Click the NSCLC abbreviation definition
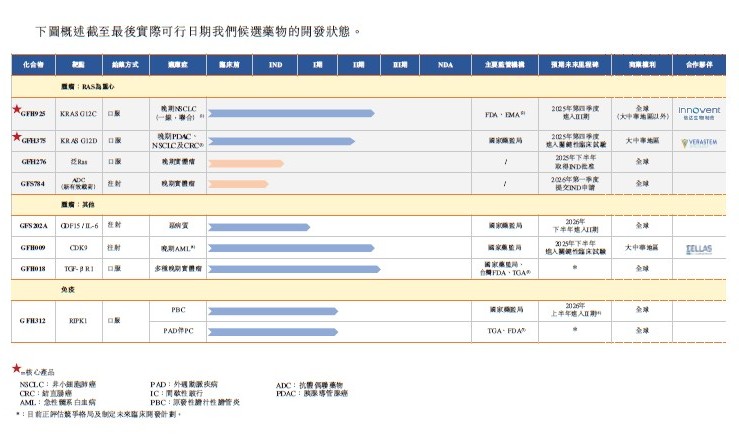 57,385
